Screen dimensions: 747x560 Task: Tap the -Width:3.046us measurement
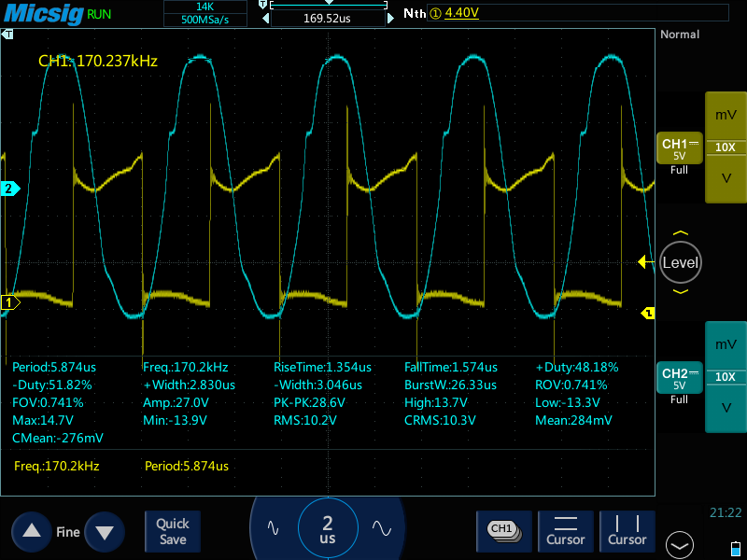317,385
